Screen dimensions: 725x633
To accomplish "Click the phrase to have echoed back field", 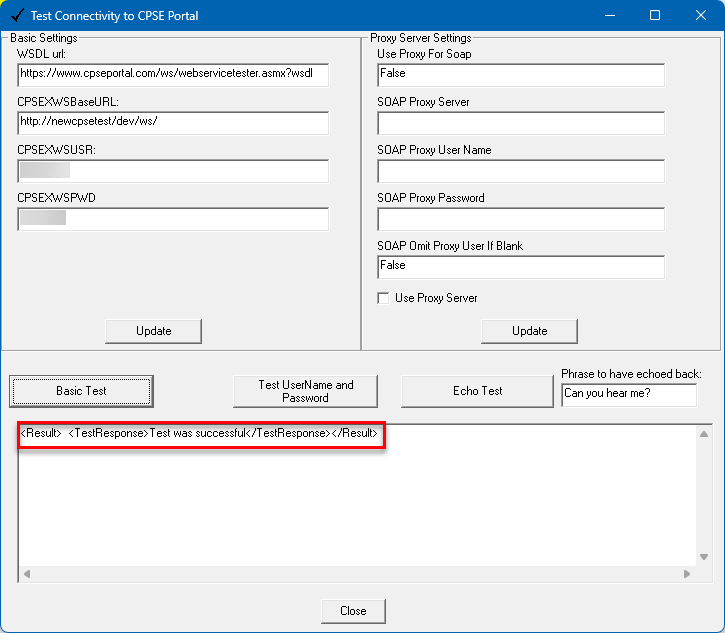I will [629, 395].
